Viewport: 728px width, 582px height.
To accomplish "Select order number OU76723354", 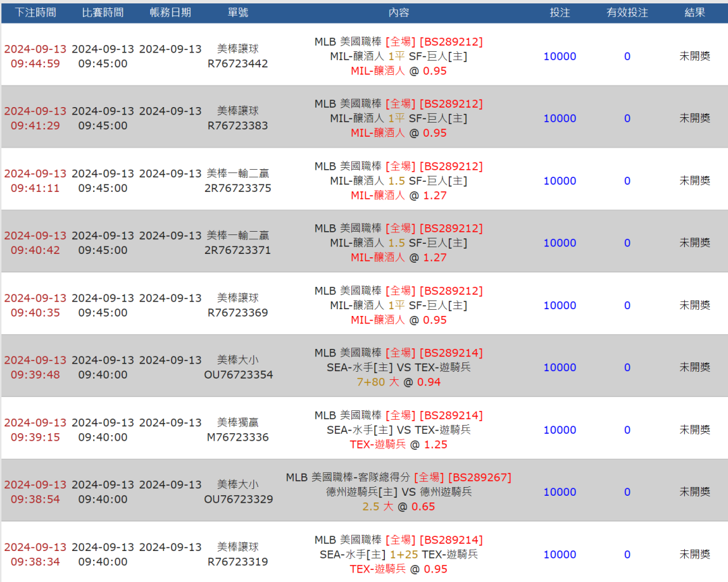I will pos(239,375).
